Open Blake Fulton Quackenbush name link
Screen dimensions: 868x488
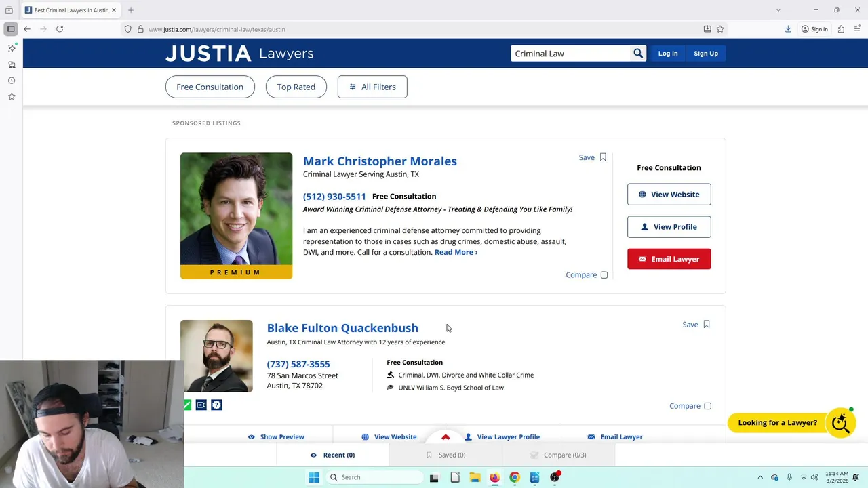(342, 328)
